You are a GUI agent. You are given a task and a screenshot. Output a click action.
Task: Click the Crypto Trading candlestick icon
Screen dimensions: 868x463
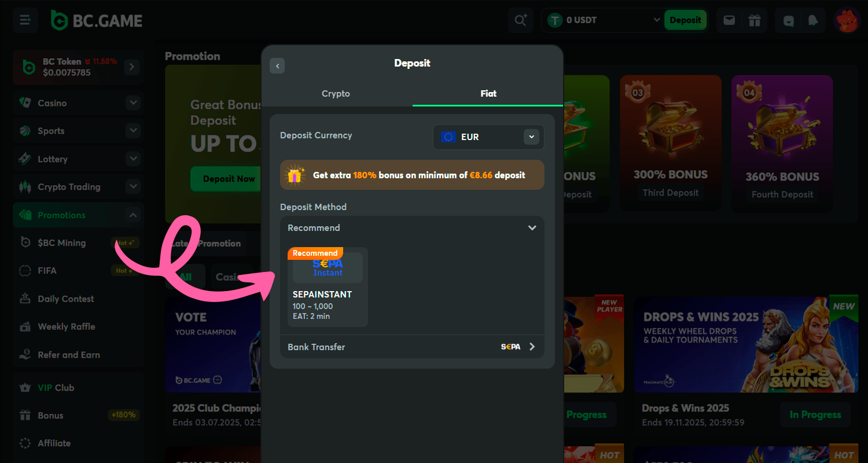pos(25,187)
